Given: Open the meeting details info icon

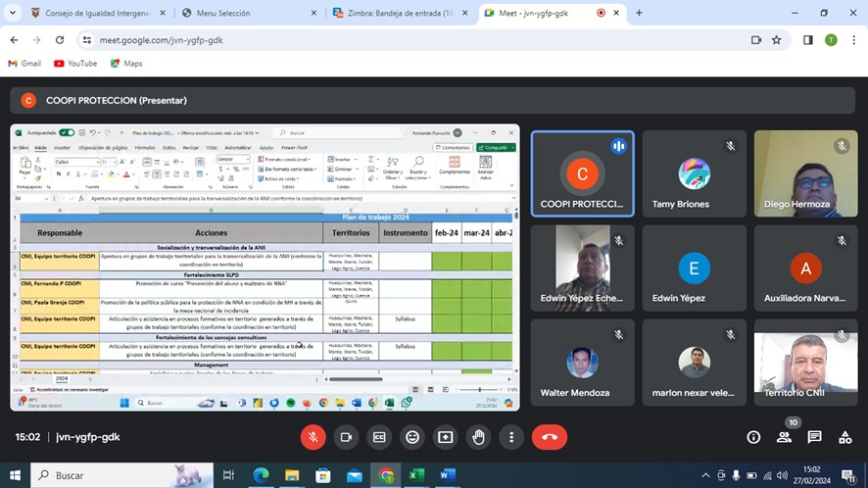Looking at the screenshot, I should 753,437.
